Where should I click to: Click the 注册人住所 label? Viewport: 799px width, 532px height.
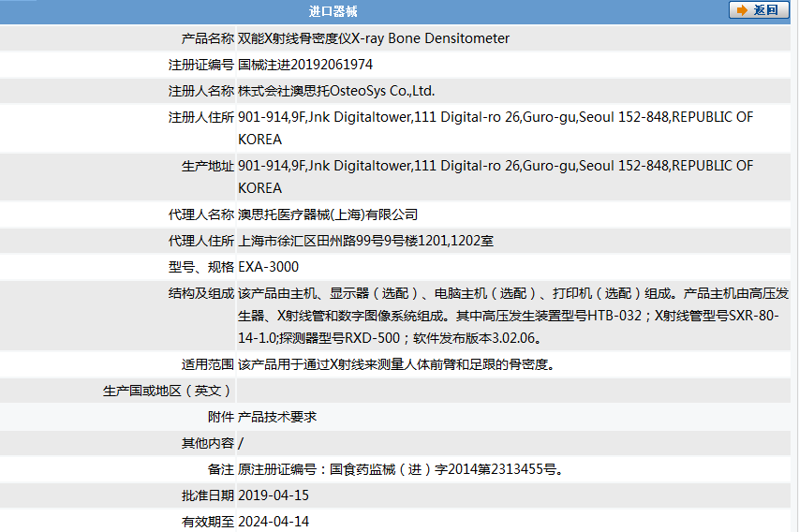200,117
